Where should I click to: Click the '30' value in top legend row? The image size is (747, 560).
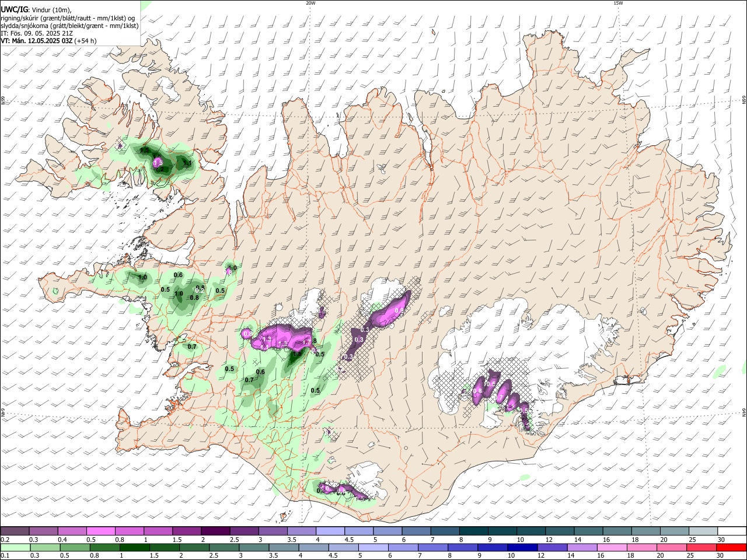(x=721, y=540)
